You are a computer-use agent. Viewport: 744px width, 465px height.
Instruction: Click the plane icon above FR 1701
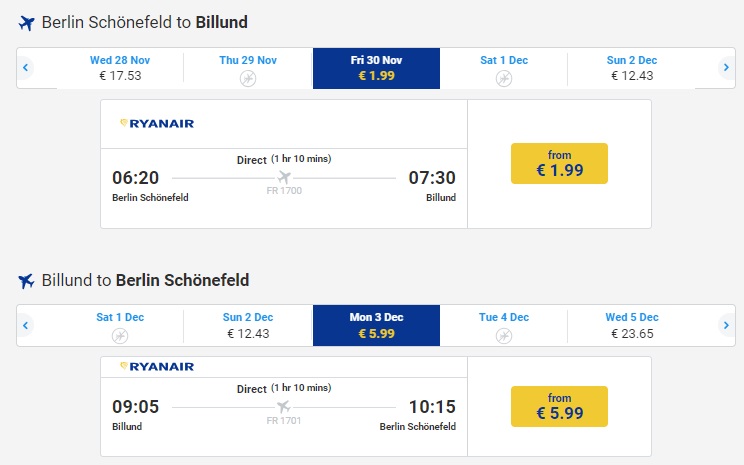tap(284, 407)
